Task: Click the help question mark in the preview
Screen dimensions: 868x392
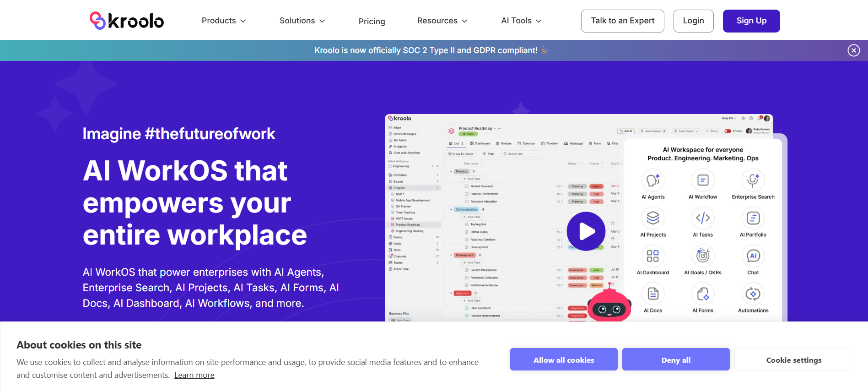Action: point(751,118)
